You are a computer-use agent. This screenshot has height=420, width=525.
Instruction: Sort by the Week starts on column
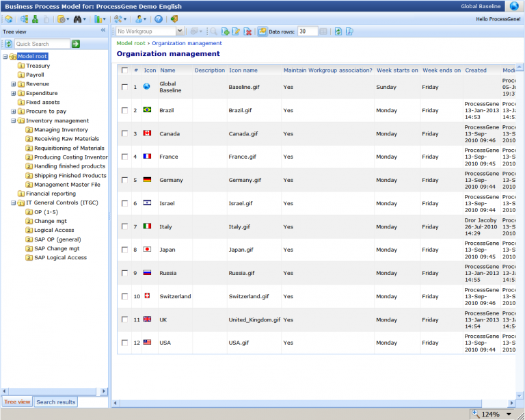(x=397, y=70)
